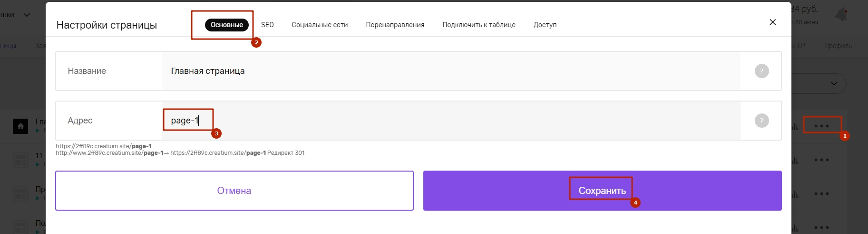Go to the Подключить к таблице tab
The image size is (868, 234).
(x=479, y=25)
